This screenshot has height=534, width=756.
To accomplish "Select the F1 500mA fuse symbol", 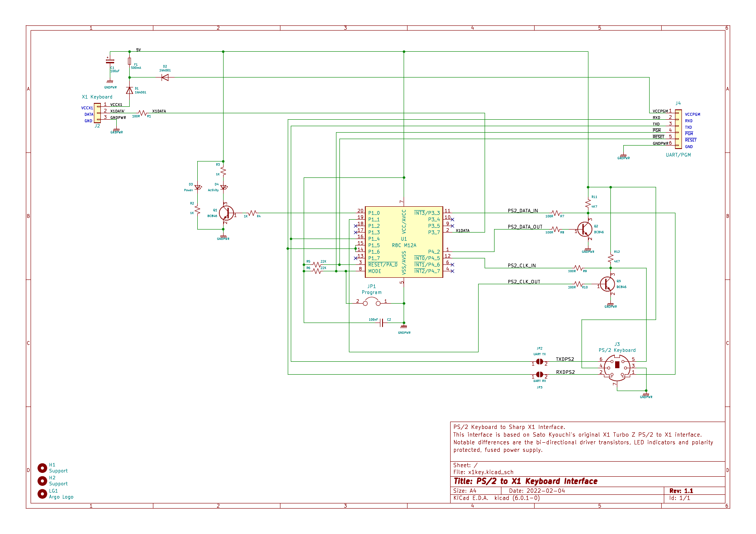I will pos(129,61).
